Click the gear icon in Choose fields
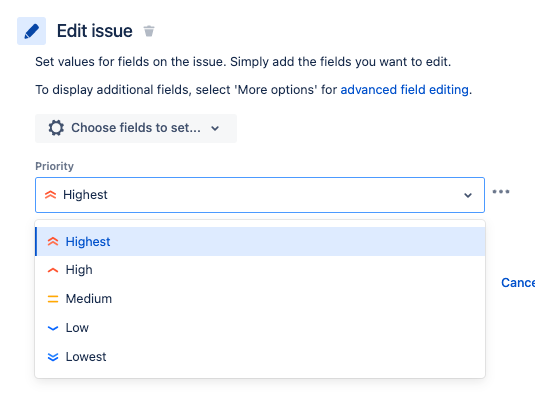Screen dimensions: 535x406 click(x=56, y=128)
